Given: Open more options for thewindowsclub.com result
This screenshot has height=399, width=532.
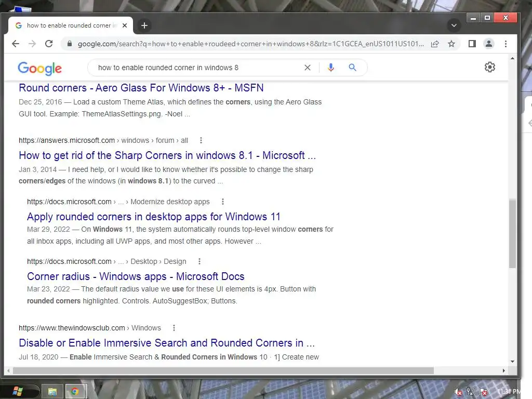Looking at the screenshot, I should point(174,328).
